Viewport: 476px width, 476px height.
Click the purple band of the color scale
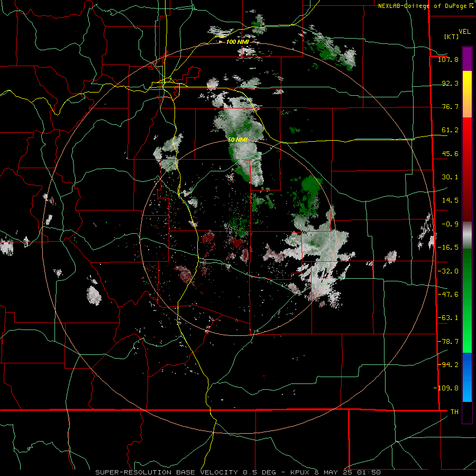[467, 59]
